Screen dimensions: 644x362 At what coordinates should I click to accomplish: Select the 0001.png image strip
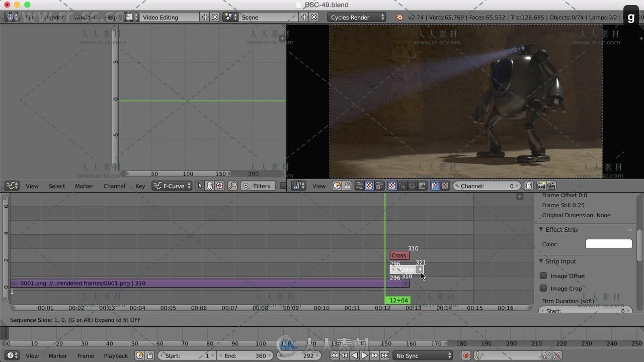[210, 283]
